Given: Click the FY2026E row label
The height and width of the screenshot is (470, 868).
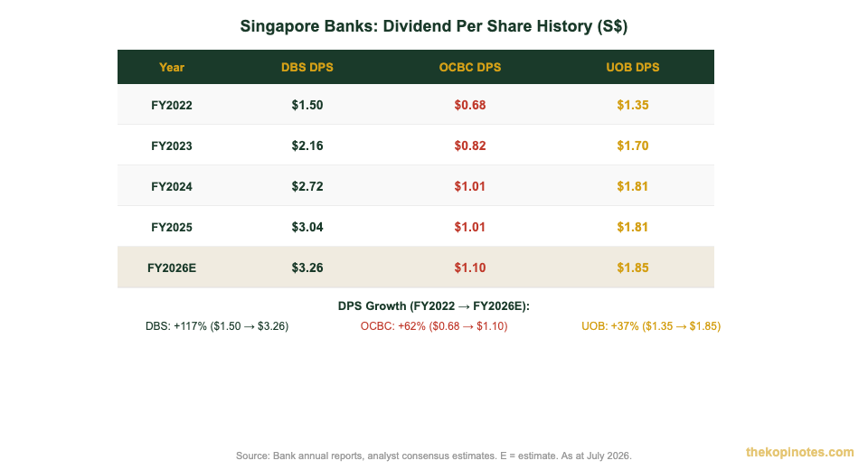Looking at the screenshot, I should (172, 268).
